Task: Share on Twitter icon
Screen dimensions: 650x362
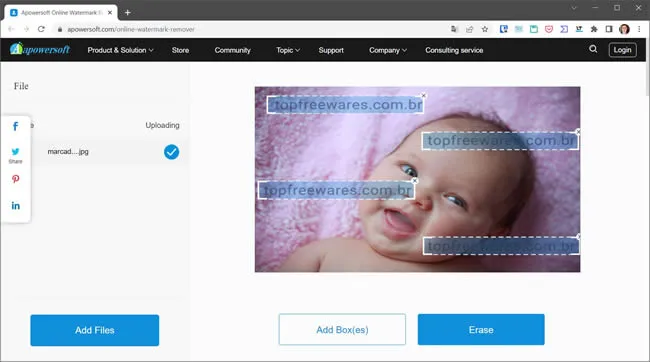Action: pos(15,151)
